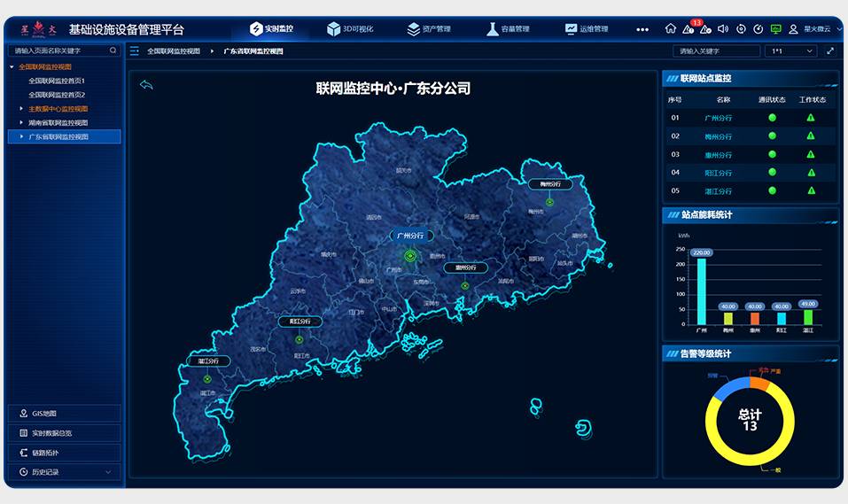Click the GIS地图 button
Image resolution: width=848 pixels, height=504 pixels.
coord(63,414)
